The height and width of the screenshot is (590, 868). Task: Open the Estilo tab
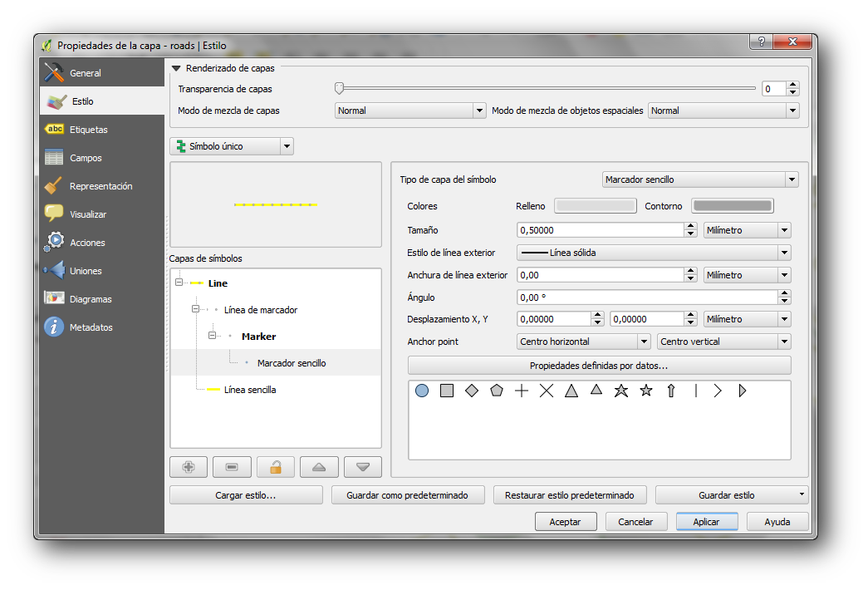click(x=102, y=101)
